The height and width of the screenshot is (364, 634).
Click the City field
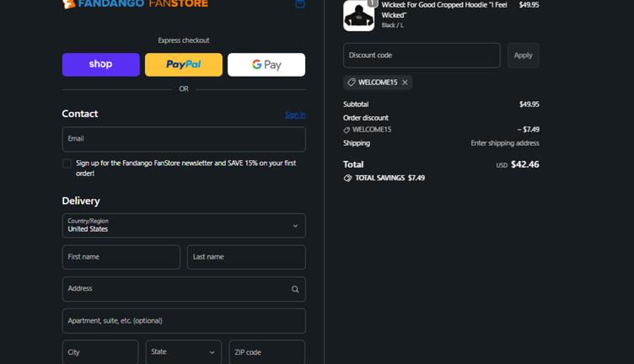pyautogui.click(x=100, y=352)
